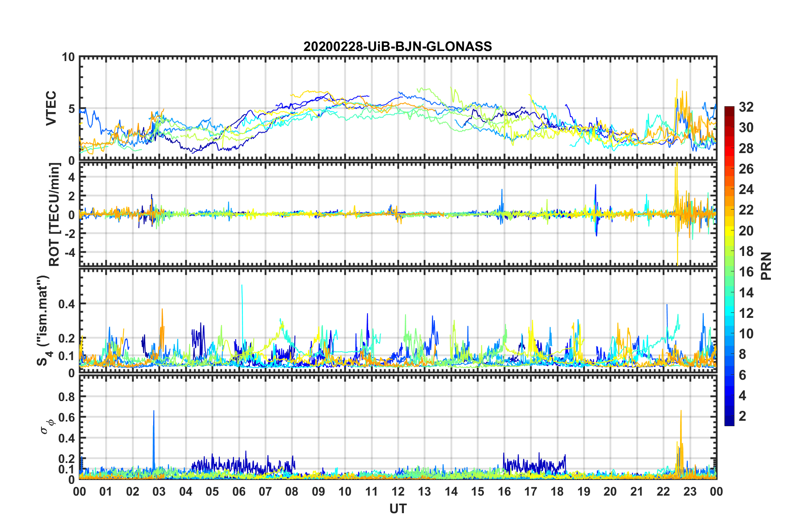The width and height of the screenshot is (796, 532).
Task: Click x-axis tick label 19
Action: (x=584, y=491)
